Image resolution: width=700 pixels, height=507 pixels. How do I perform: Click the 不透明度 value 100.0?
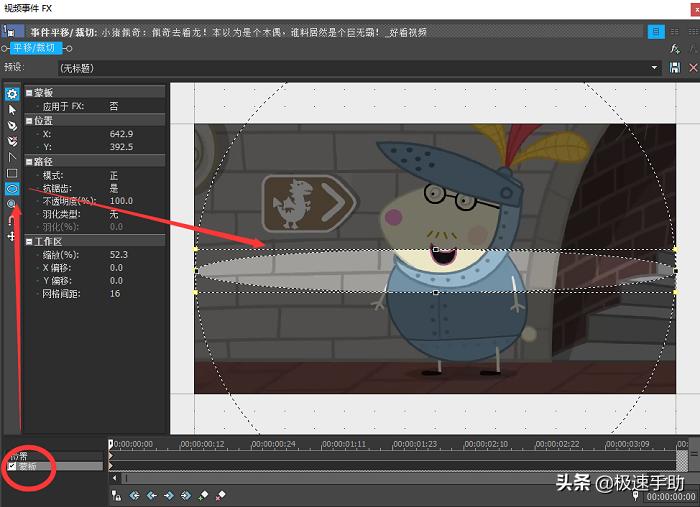[x=121, y=201]
